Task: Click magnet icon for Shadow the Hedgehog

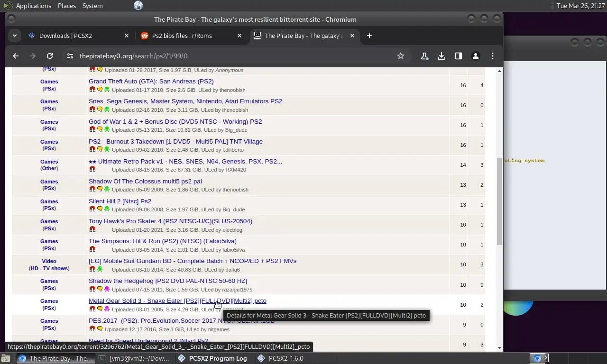Action: tap(92, 289)
